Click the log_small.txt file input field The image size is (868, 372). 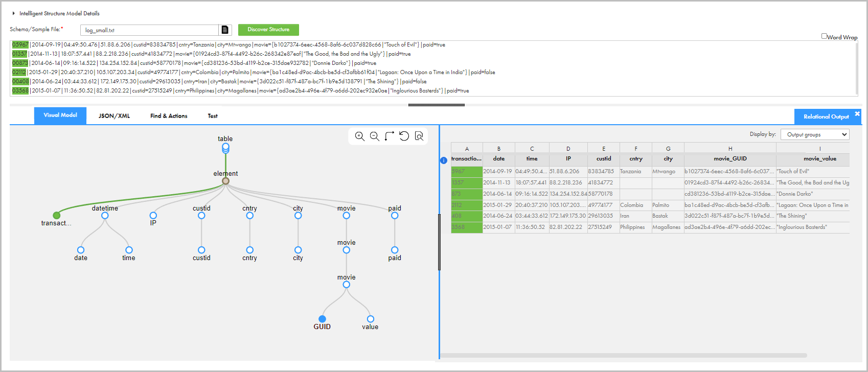[x=149, y=30]
